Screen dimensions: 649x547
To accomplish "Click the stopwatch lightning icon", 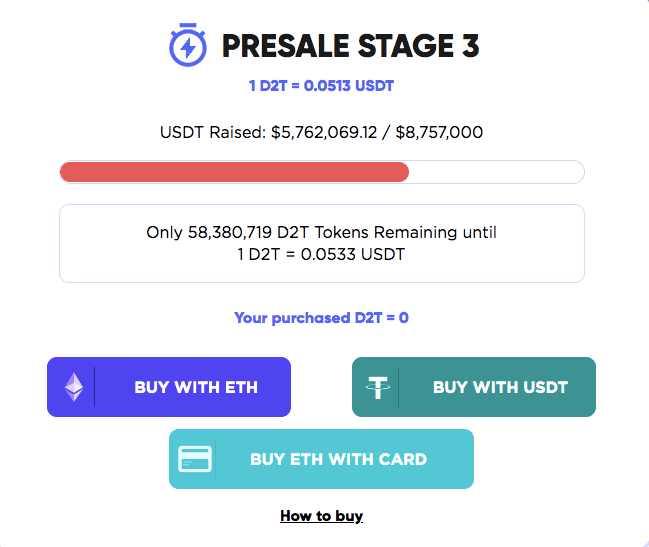I will point(187,45).
